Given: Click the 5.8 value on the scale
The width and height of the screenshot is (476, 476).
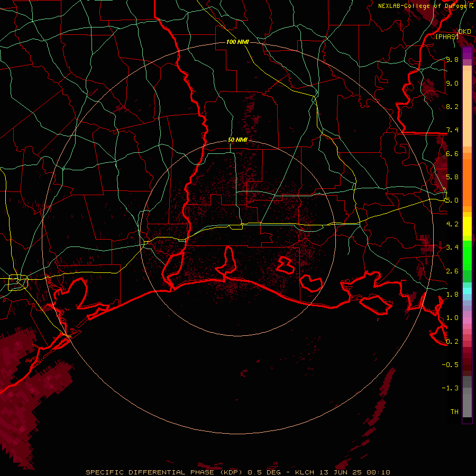Looking at the screenshot, I should click(452, 177).
